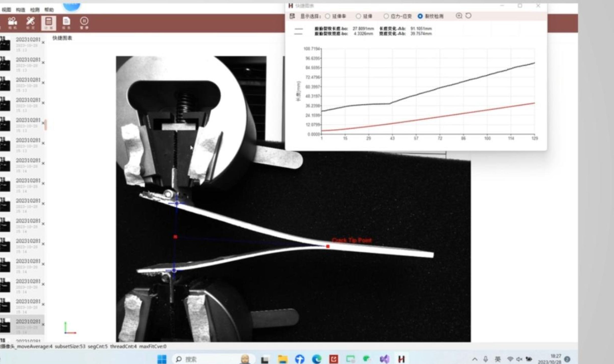Select the 标定 calibration tool
614x364 pixels.
[x=30, y=23]
